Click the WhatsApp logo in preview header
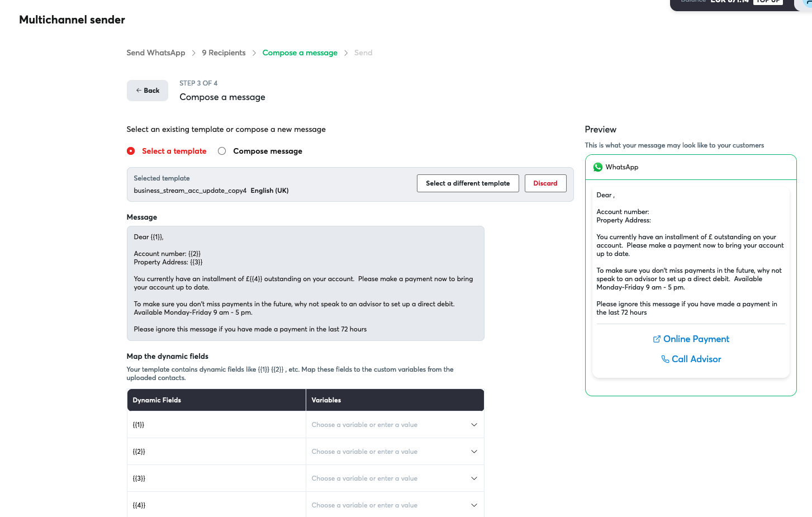 click(x=597, y=167)
